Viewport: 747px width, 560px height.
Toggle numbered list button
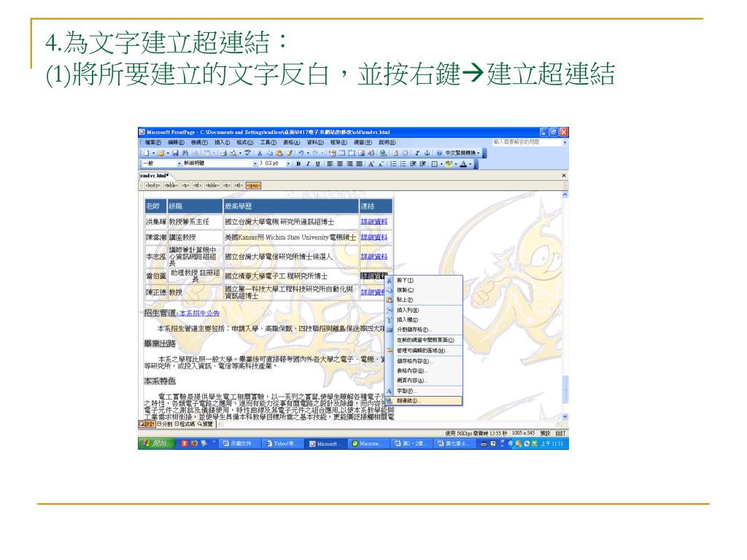point(393,164)
